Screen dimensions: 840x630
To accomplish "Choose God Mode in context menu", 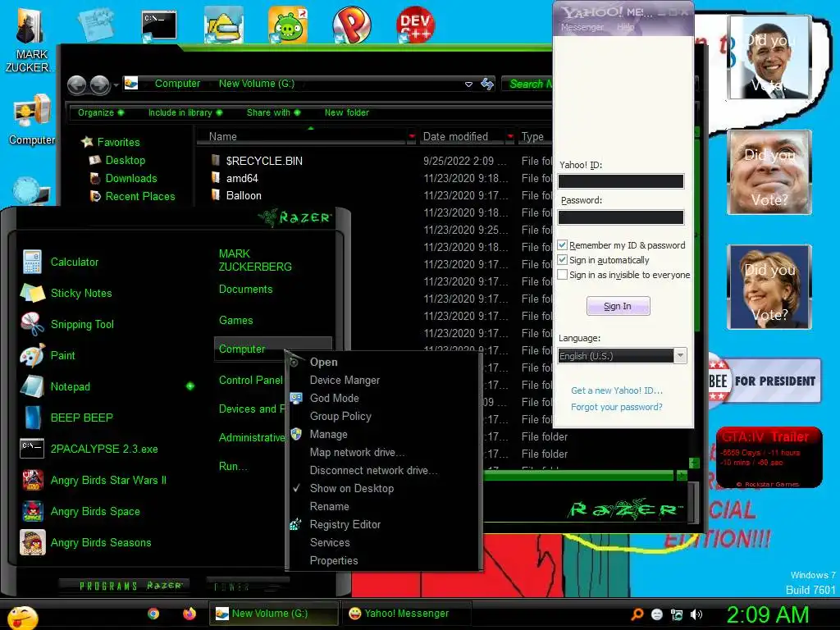I will coord(335,398).
